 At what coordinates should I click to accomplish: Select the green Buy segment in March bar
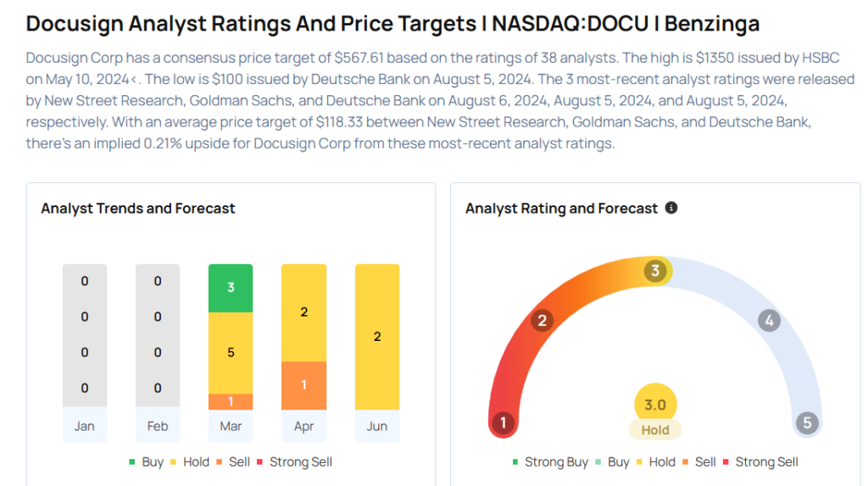tap(231, 288)
